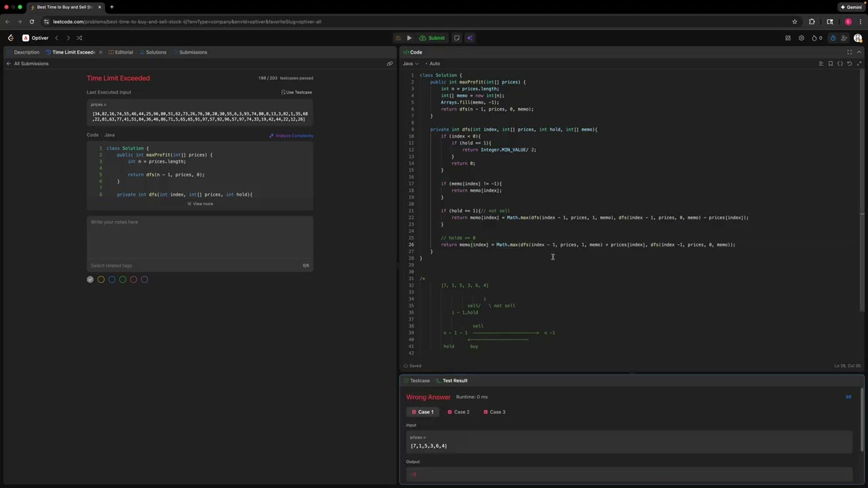Open the notes icon beside Submit
The width and height of the screenshot is (868, 488).
(x=456, y=38)
